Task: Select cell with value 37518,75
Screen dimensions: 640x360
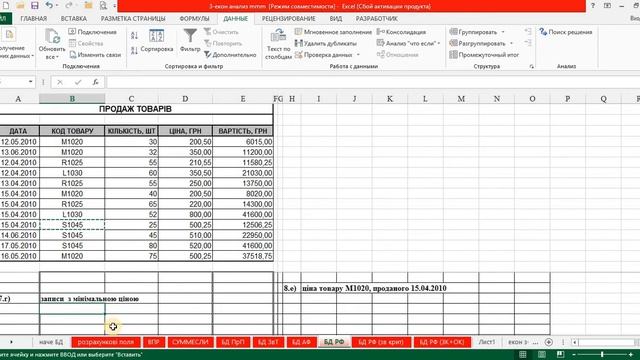Action: coord(243,256)
